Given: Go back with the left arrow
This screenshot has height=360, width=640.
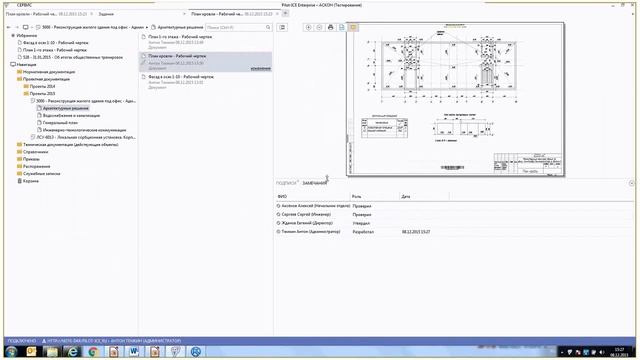Looking at the screenshot, I should [x=9, y=27].
